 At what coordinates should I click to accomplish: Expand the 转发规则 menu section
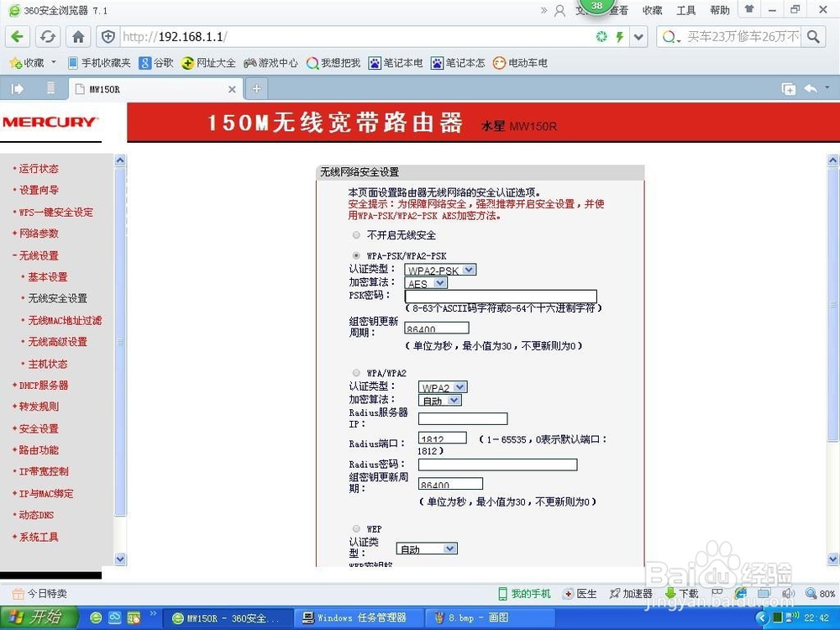pyautogui.click(x=39, y=407)
